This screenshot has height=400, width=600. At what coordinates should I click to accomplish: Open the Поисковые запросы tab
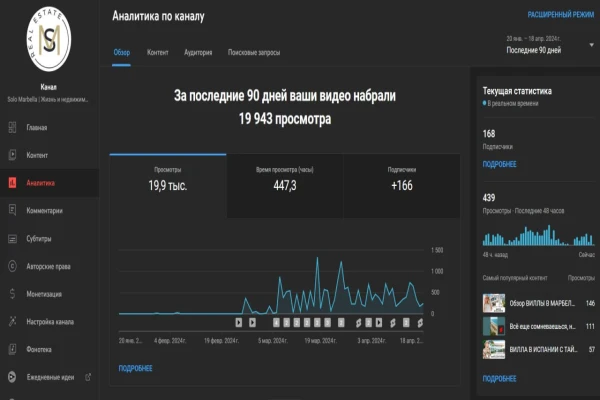tap(254, 52)
